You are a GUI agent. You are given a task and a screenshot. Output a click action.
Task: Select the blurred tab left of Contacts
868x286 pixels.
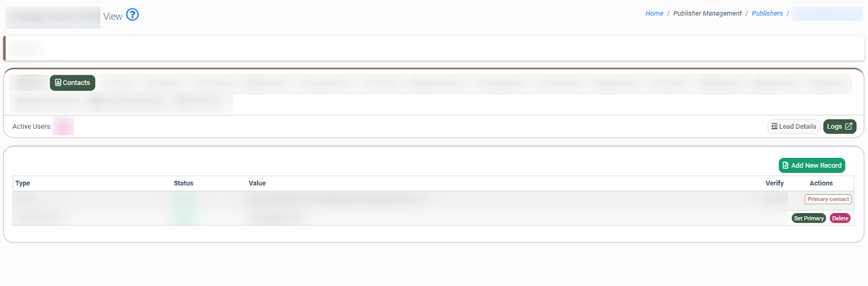29,82
